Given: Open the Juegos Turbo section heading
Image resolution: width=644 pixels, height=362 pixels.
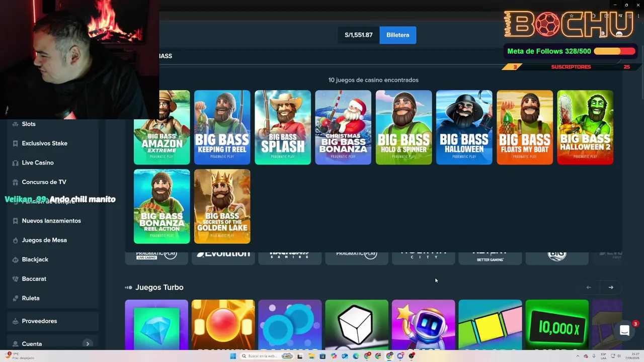Looking at the screenshot, I should 159,288.
